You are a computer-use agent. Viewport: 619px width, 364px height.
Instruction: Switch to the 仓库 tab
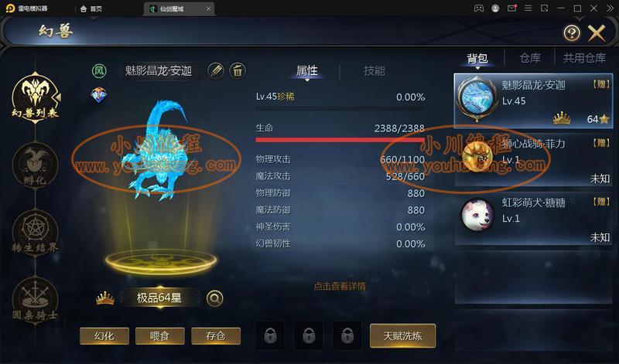[530, 59]
